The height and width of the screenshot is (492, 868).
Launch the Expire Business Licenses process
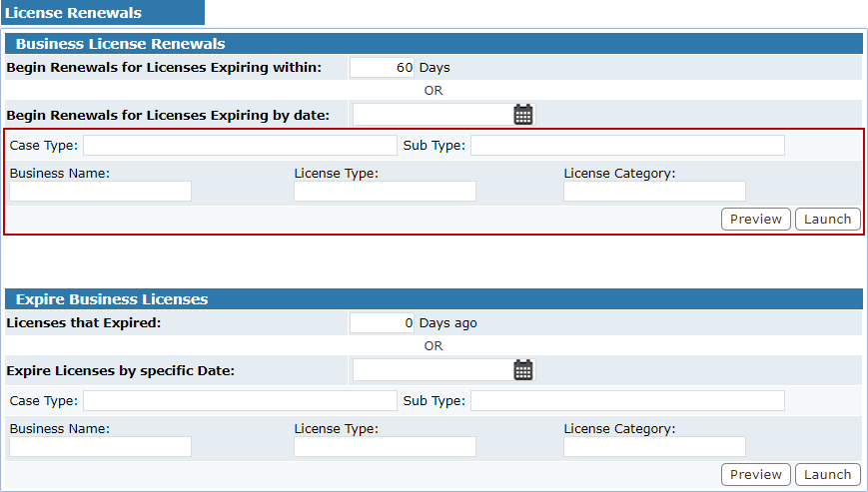tap(828, 474)
